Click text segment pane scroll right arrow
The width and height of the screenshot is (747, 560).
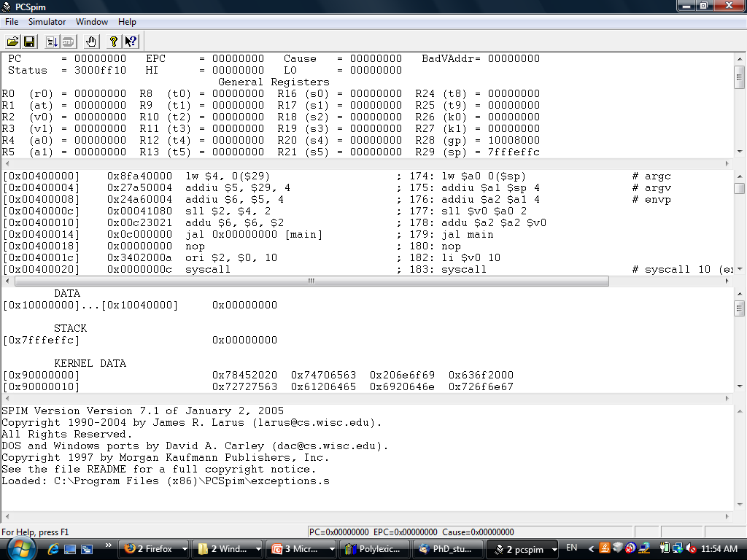727,281
